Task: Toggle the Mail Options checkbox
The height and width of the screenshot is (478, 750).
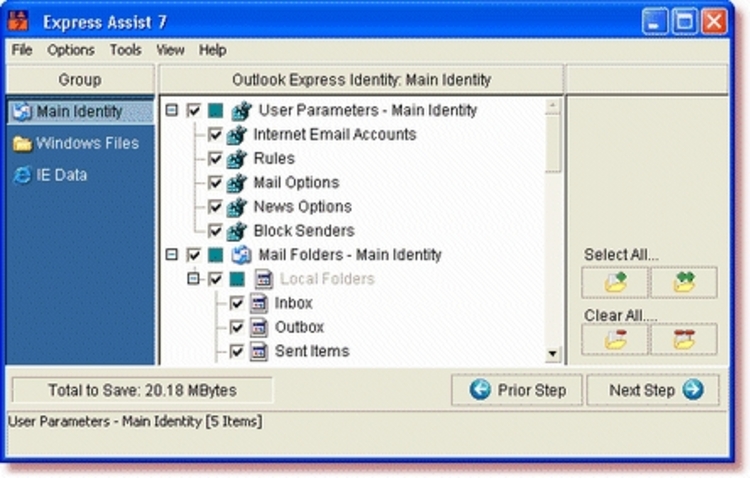Action: 215,182
